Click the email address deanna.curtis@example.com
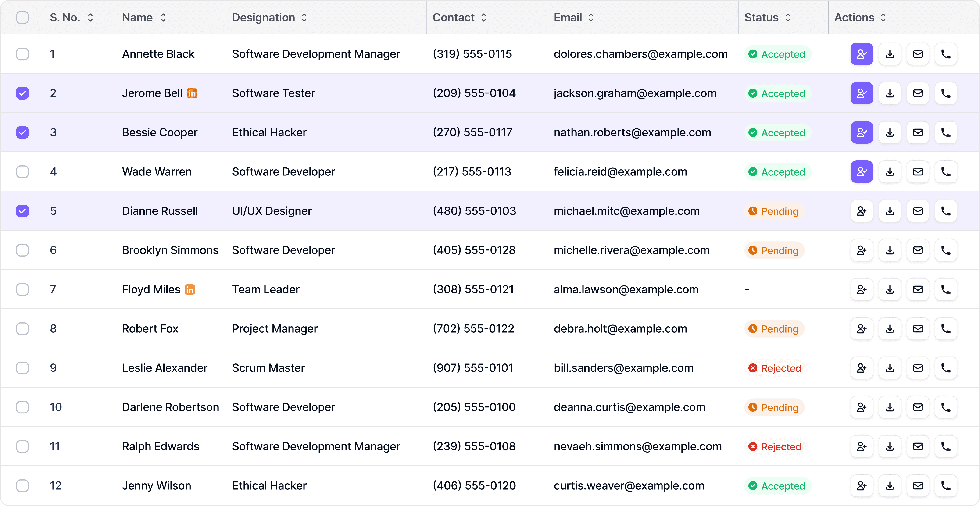The width and height of the screenshot is (980, 506). 629,407
